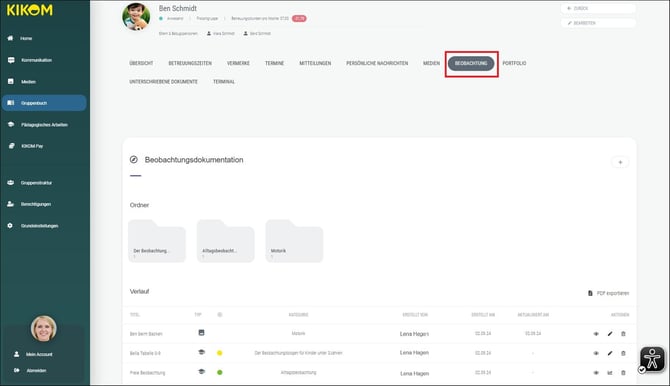Switch to the Übersicht tab
The height and width of the screenshot is (386, 670).
(141, 63)
